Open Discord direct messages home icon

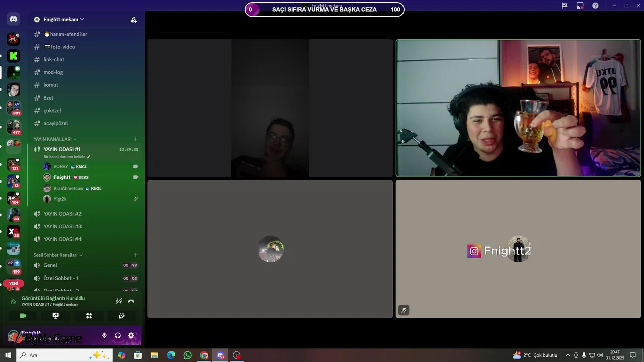point(14,19)
